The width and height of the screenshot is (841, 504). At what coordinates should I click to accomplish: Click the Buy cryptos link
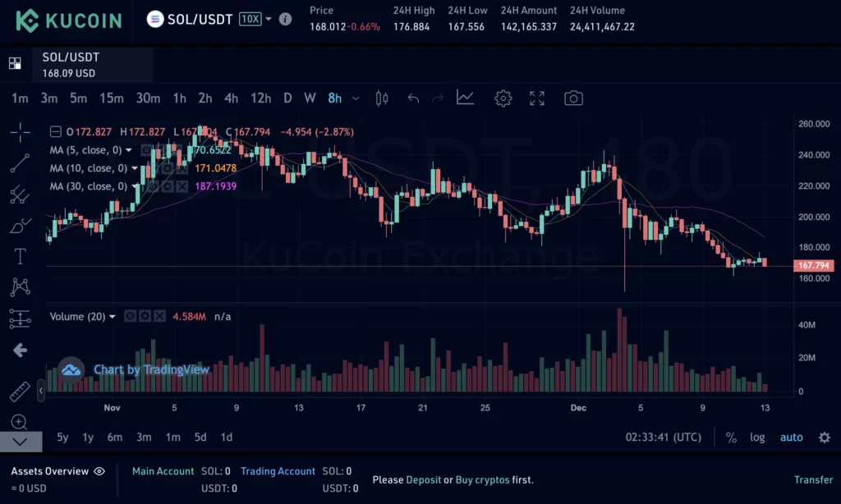pyautogui.click(x=482, y=480)
